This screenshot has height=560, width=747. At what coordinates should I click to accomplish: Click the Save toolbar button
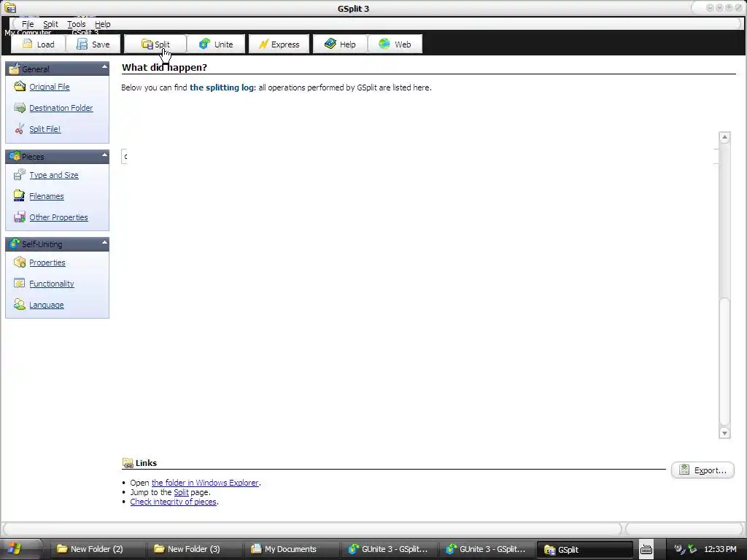coord(93,44)
